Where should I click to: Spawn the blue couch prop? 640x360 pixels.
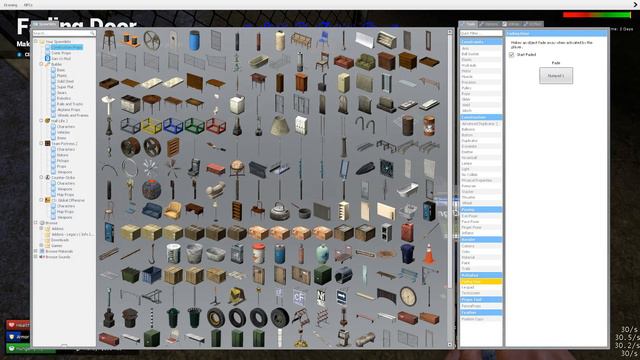tap(152, 211)
